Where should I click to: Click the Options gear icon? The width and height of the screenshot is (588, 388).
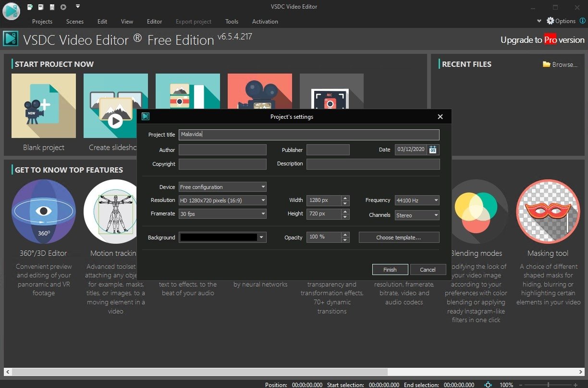click(x=551, y=21)
